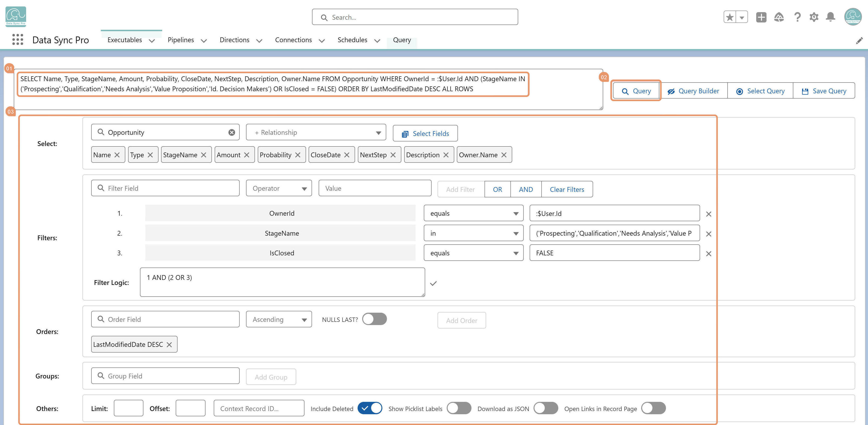Open the + Relationship dropdown

click(x=316, y=132)
